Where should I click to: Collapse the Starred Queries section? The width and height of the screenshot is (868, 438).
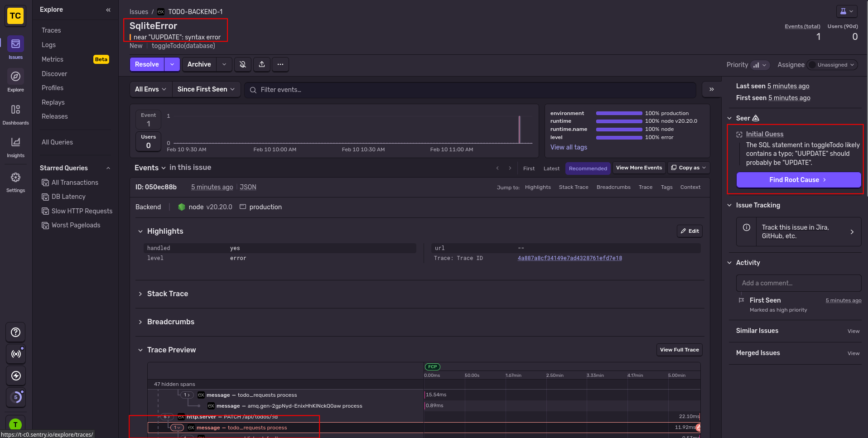click(108, 168)
